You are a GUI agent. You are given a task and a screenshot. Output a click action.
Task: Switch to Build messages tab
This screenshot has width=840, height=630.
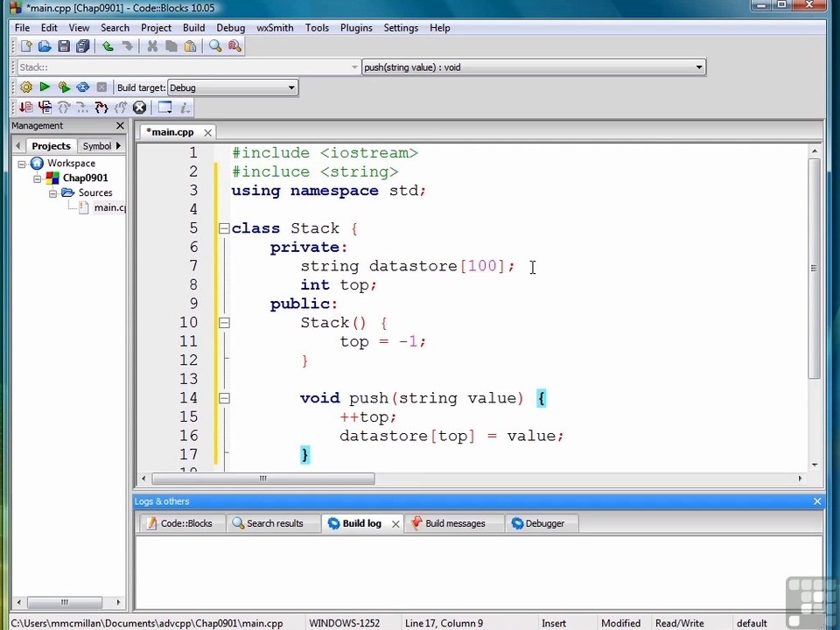click(454, 523)
